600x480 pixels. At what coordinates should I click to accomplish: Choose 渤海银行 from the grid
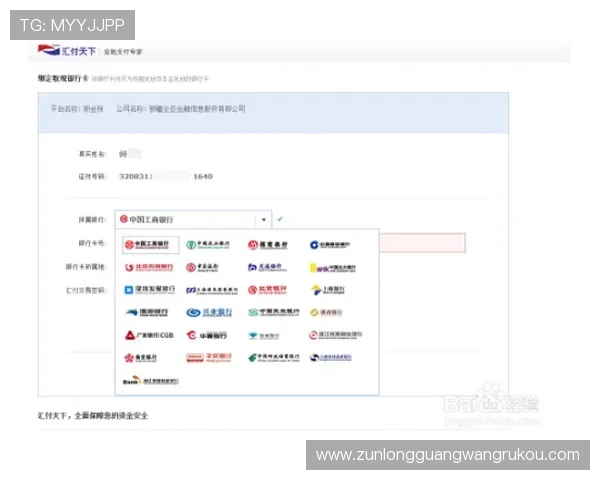[x=147, y=312]
